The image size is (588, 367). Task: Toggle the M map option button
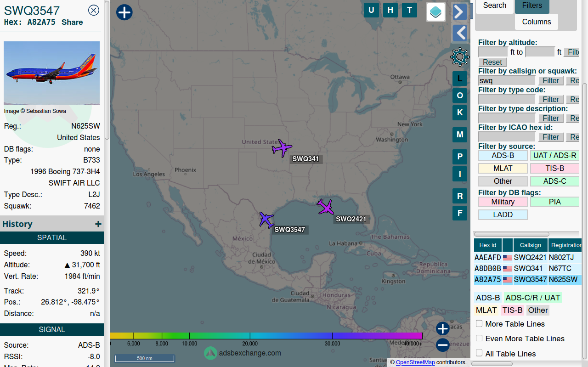click(460, 135)
